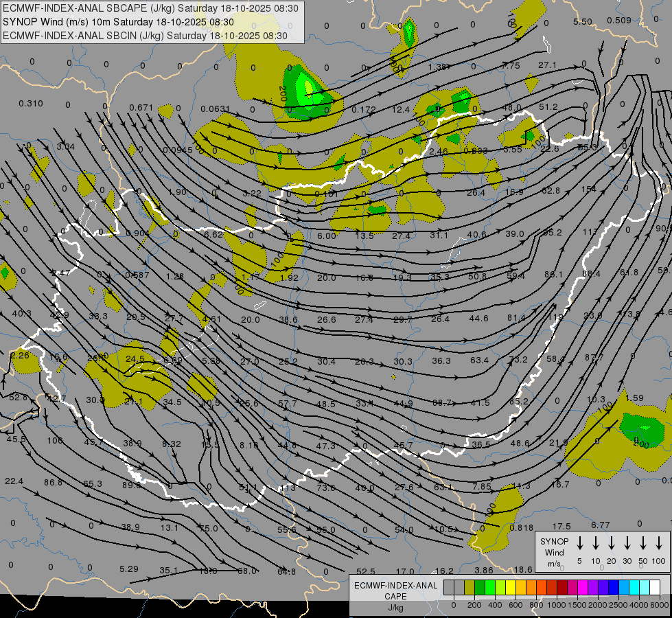Image resolution: width=672 pixels, height=618 pixels.
Task: Select the bright green CAPE legend swatch
Action: pyautogui.click(x=490, y=587)
